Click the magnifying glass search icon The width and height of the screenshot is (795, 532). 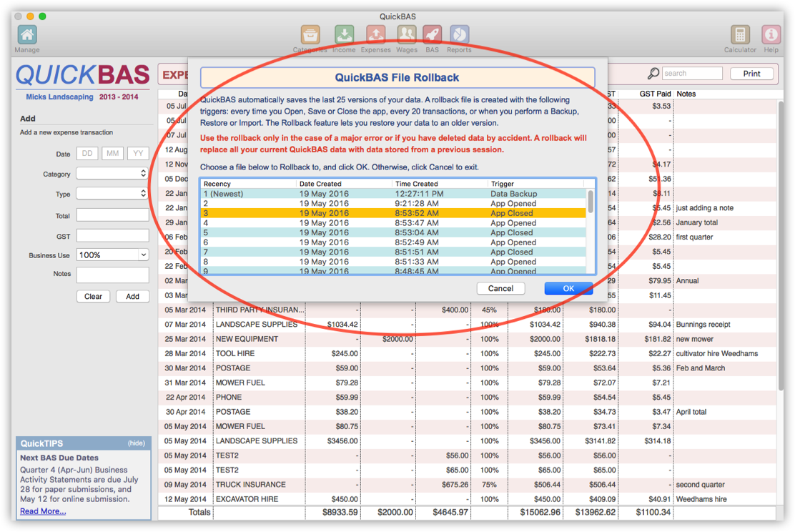pyautogui.click(x=653, y=73)
